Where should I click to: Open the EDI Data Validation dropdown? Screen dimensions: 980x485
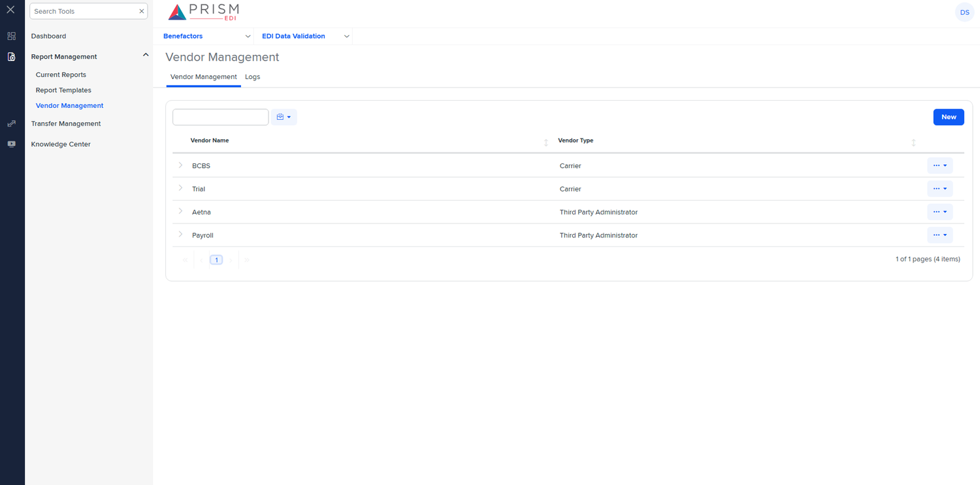pos(305,36)
